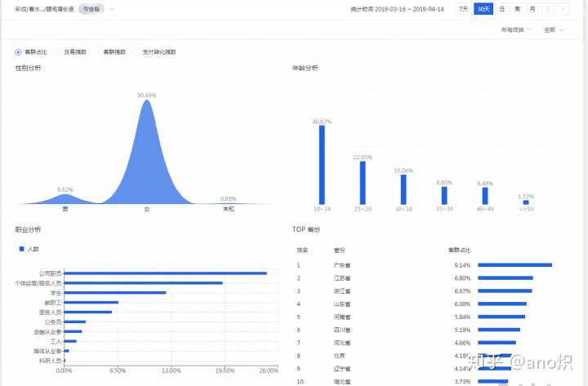Screen dimensions: 588x386
Task: Select the 客群占比 radio option
Action: (19, 52)
